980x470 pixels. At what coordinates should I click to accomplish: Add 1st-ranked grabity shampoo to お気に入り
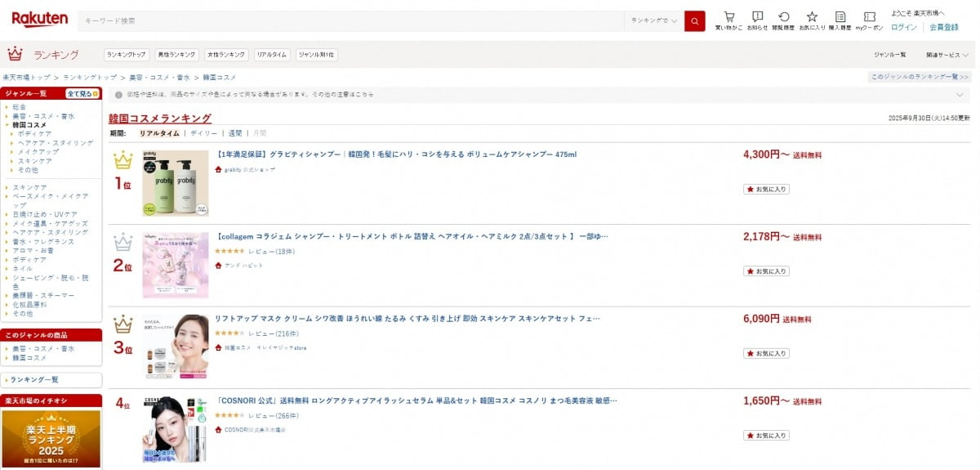click(766, 189)
